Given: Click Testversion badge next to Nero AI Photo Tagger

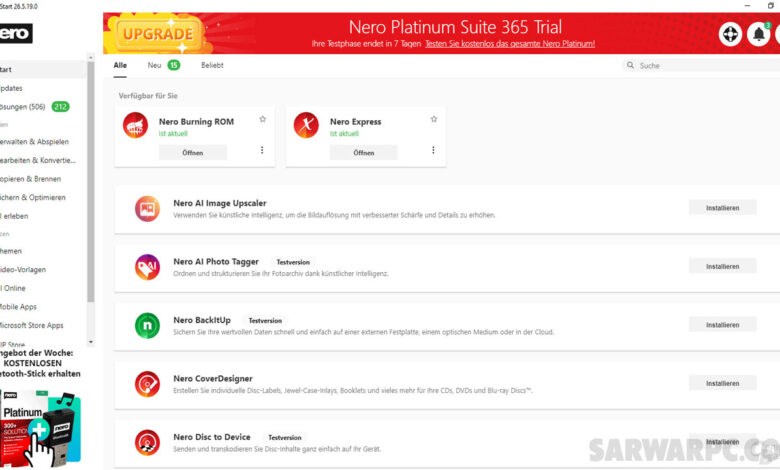Looking at the screenshot, I should (x=293, y=262).
